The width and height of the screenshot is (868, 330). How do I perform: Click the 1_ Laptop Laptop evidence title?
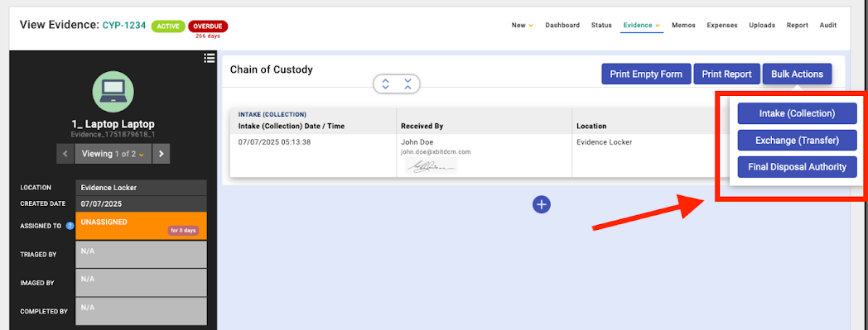(x=113, y=124)
